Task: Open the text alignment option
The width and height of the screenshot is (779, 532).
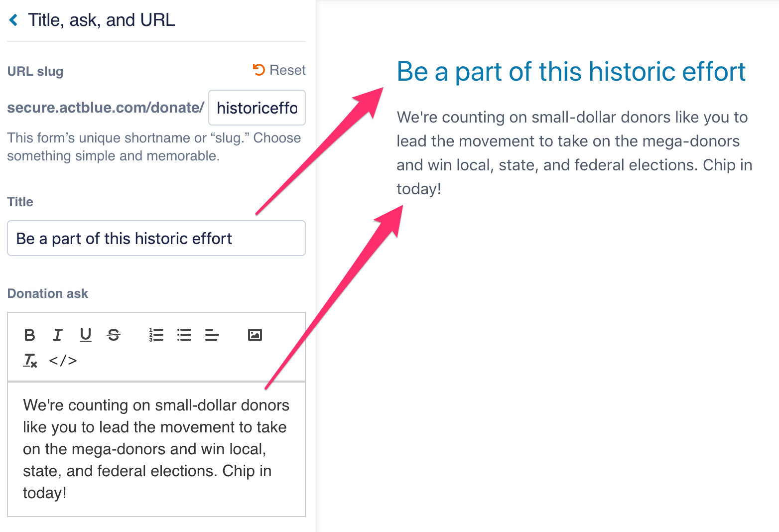Action: point(212,335)
